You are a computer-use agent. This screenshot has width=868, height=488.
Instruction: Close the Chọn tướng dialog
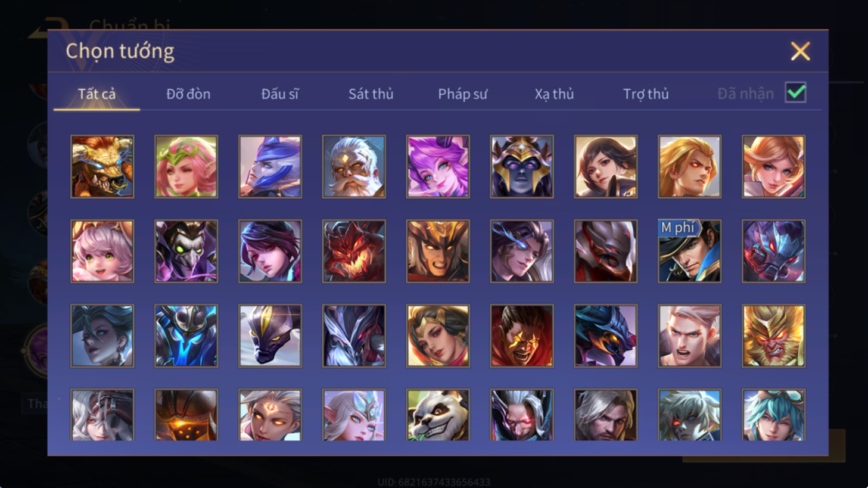click(x=800, y=51)
